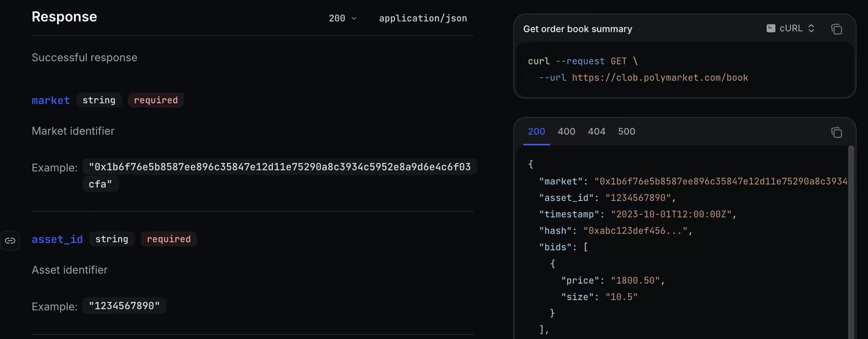Click the asset_id field name
The image size is (868, 339).
click(x=57, y=239)
